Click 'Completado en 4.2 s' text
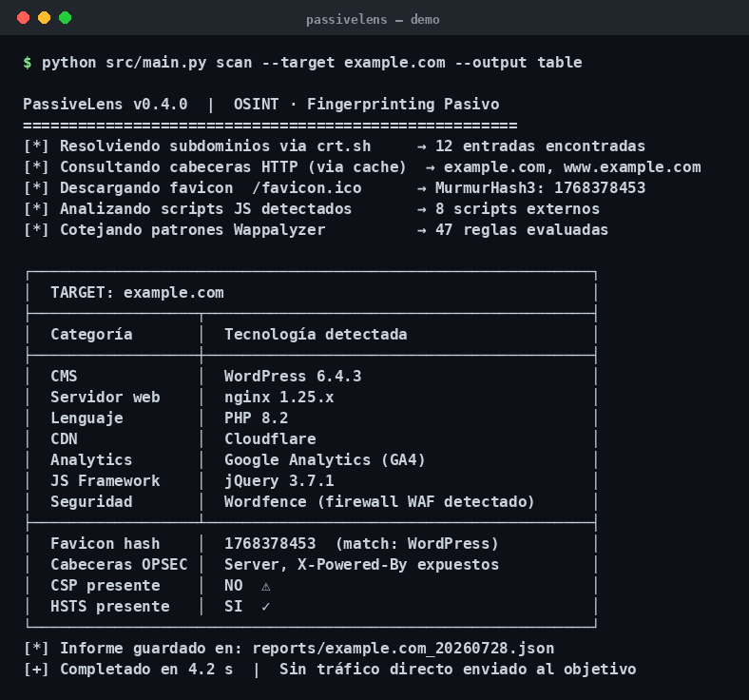 [x=146, y=669]
